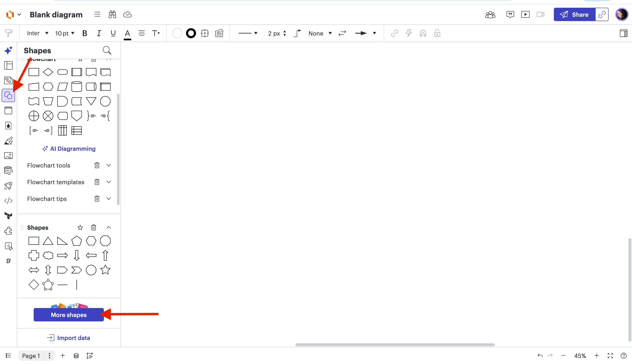
Task: Toggle bold text formatting
Action: point(85,33)
